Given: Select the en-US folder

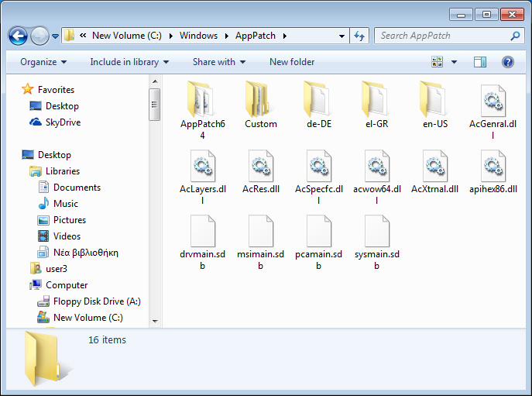Looking at the screenshot, I should pos(435,105).
